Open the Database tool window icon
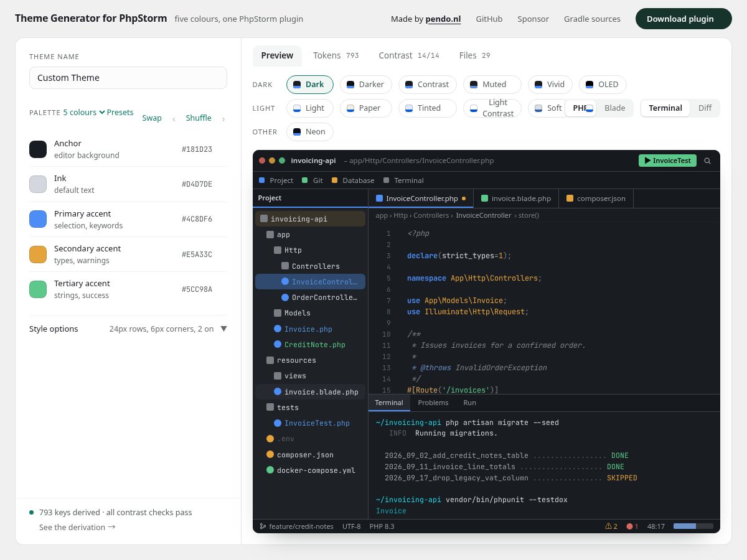Image resolution: width=747 pixels, height=560 pixels. (335, 180)
